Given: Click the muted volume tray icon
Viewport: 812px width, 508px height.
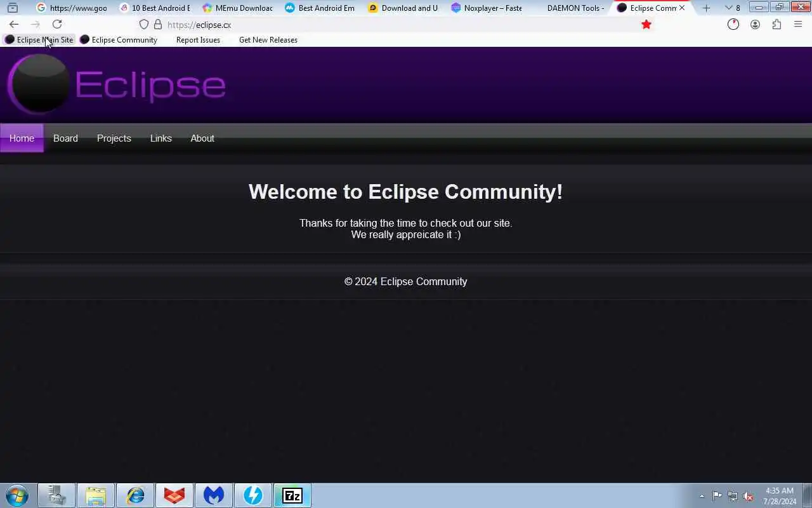Looking at the screenshot, I should click(x=749, y=496).
